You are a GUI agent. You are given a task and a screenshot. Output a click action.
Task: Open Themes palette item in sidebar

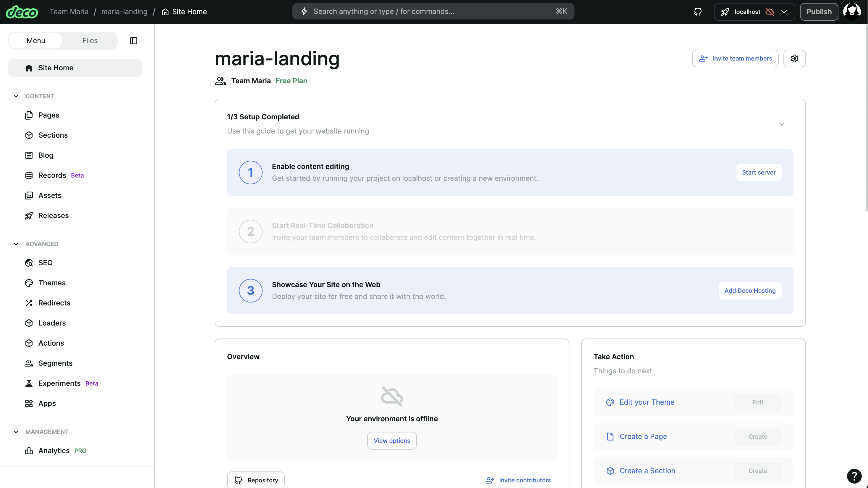(52, 283)
